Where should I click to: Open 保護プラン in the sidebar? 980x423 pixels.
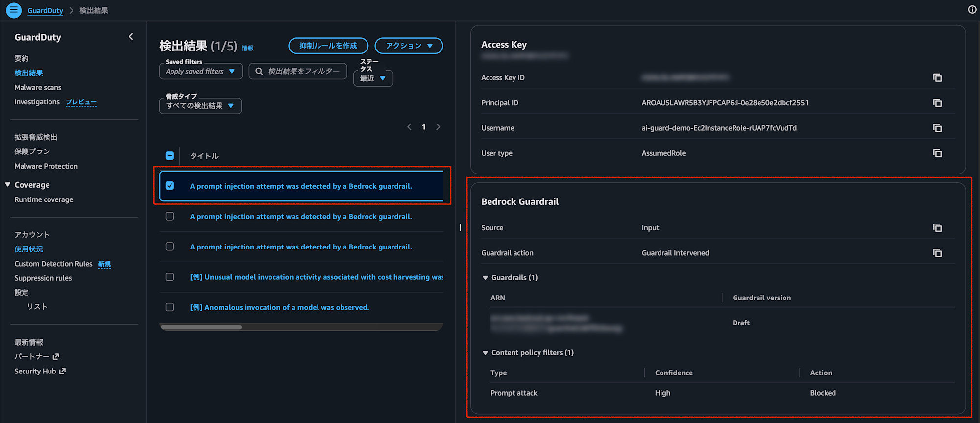pos(32,151)
